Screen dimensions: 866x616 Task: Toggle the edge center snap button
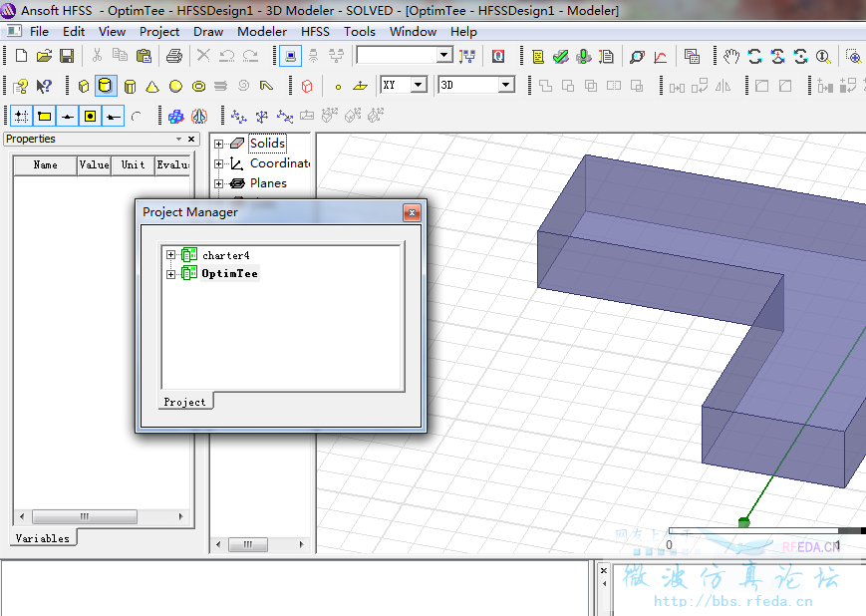pos(68,116)
